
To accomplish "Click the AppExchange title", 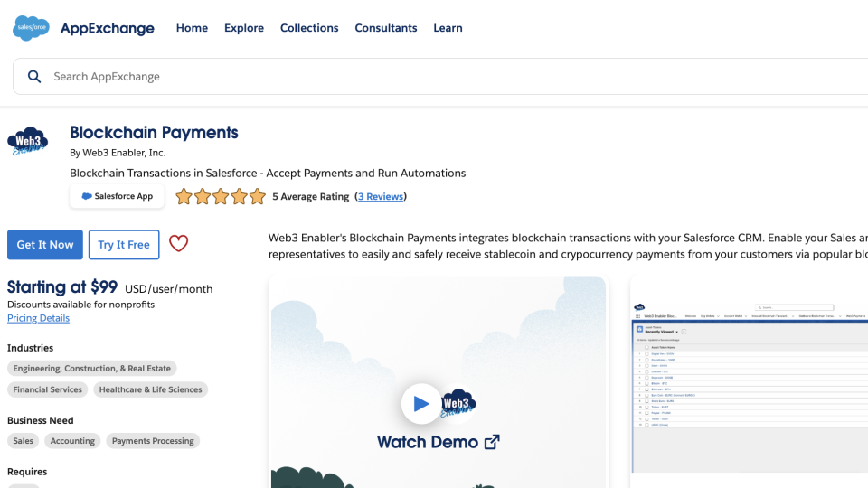I will tap(108, 28).
